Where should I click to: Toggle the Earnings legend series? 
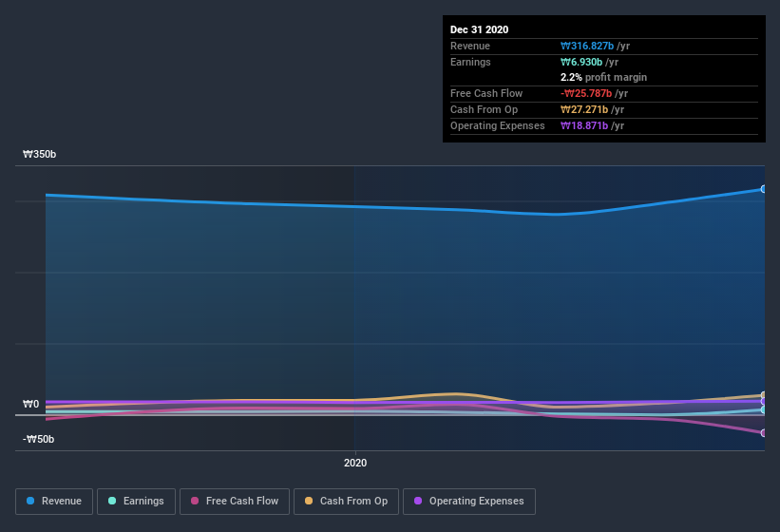136,502
